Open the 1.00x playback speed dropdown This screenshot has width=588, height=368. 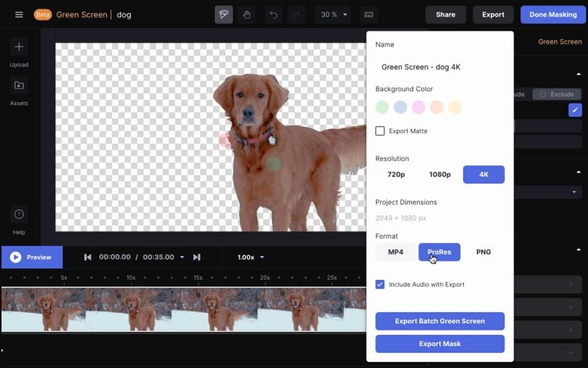(x=251, y=257)
